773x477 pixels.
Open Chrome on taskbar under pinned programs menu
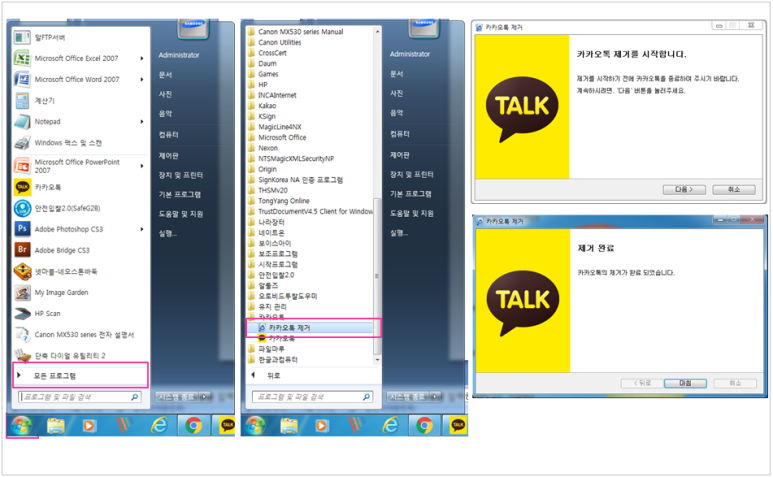pos(193,425)
